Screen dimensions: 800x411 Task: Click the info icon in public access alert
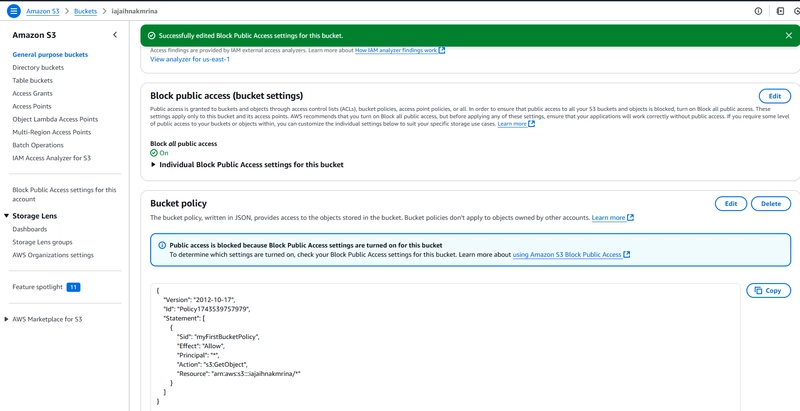click(162, 245)
